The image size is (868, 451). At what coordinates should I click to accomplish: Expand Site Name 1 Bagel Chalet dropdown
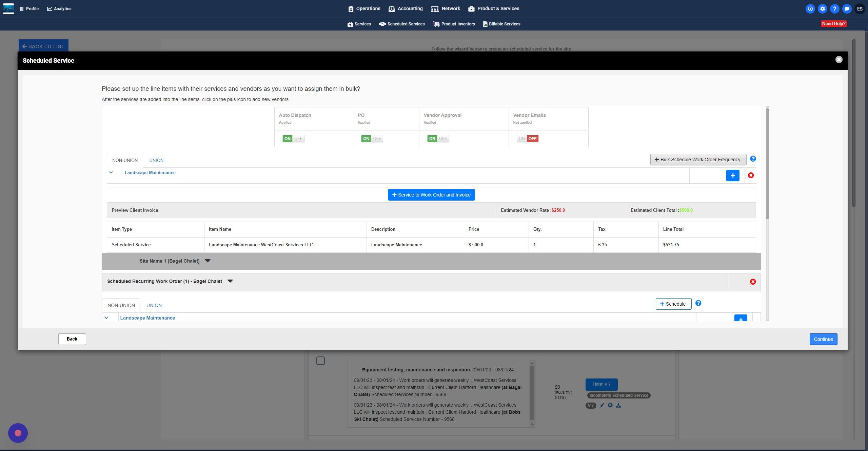(208, 261)
